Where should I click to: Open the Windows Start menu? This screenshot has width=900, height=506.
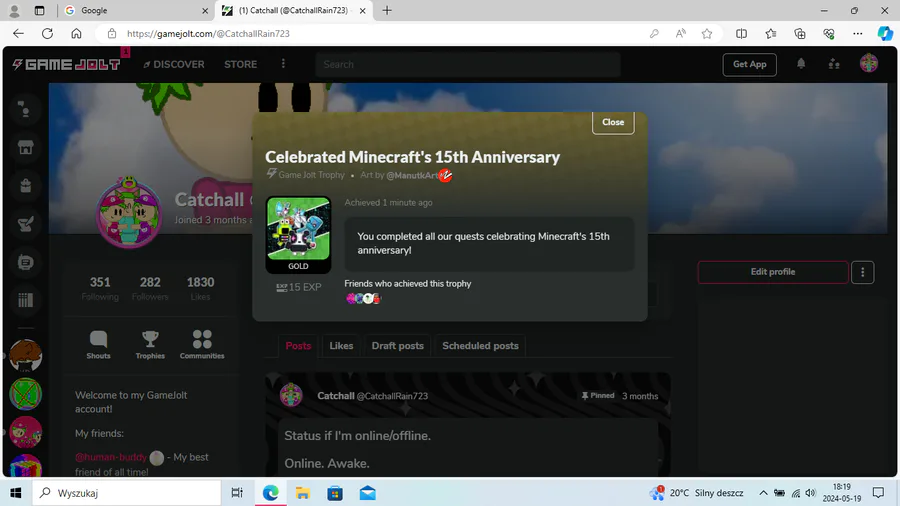pos(15,493)
